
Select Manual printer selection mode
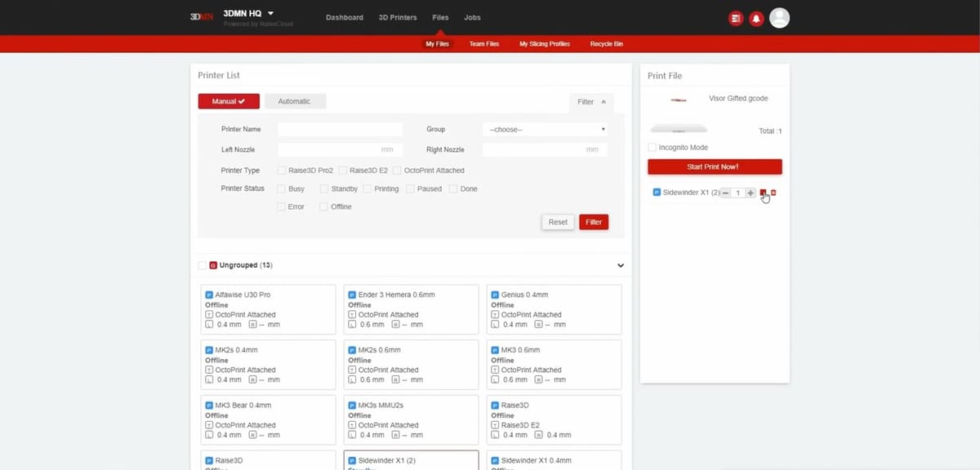(229, 101)
